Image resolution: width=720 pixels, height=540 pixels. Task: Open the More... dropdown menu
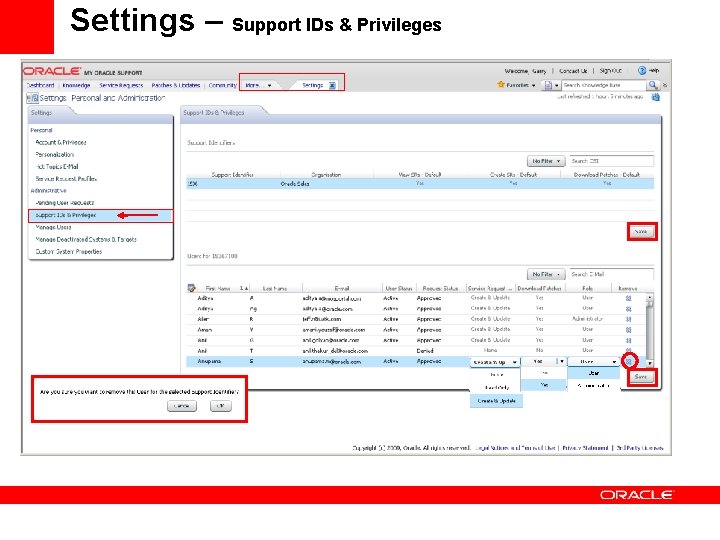[x=258, y=85]
